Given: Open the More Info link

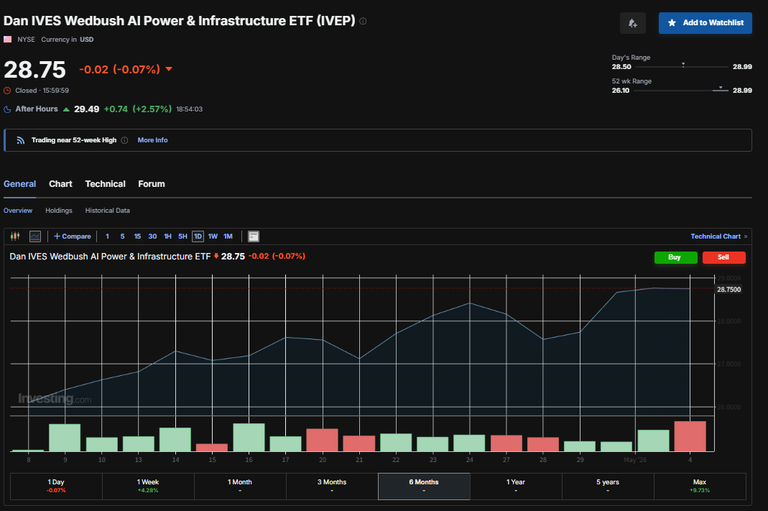Looking at the screenshot, I should [x=152, y=140].
